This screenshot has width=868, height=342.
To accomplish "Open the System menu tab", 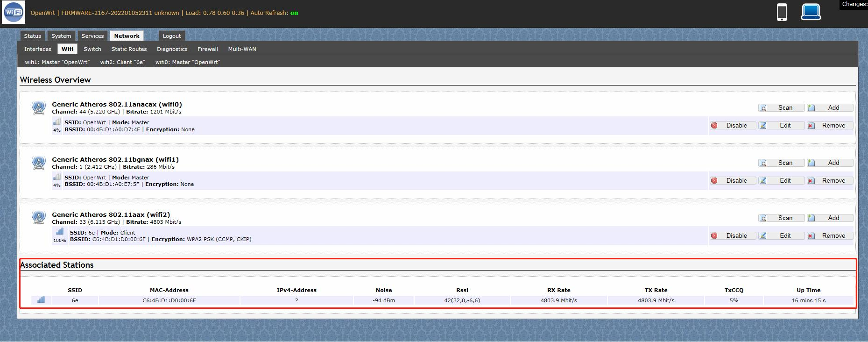I will [x=61, y=36].
